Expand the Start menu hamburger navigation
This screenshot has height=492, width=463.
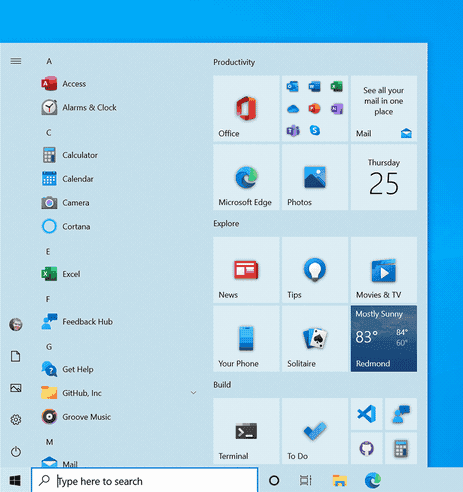click(16, 61)
